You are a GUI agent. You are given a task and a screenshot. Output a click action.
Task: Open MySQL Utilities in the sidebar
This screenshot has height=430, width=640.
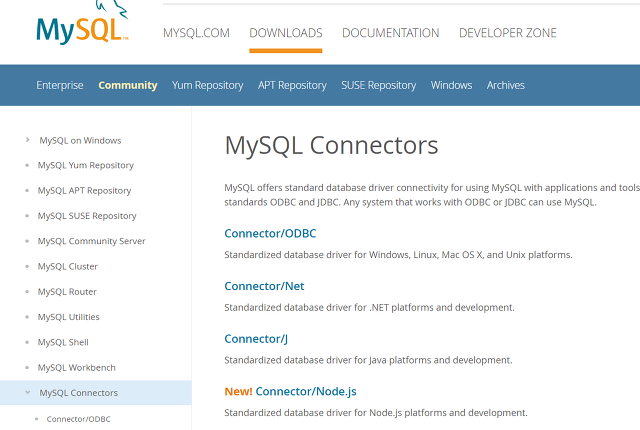[x=69, y=317]
